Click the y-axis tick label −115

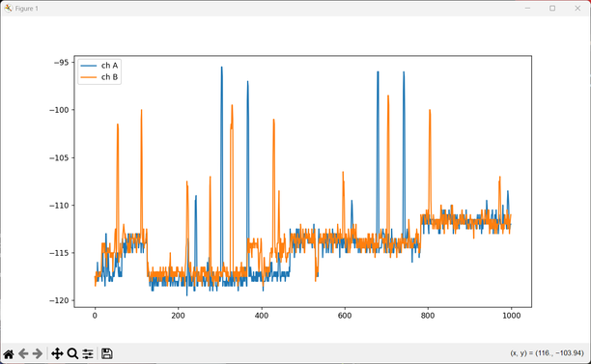pos(59,253)
